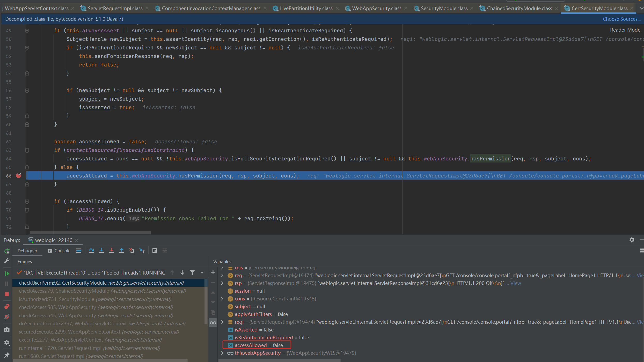Collapse if block at line 63

(27, 150)
